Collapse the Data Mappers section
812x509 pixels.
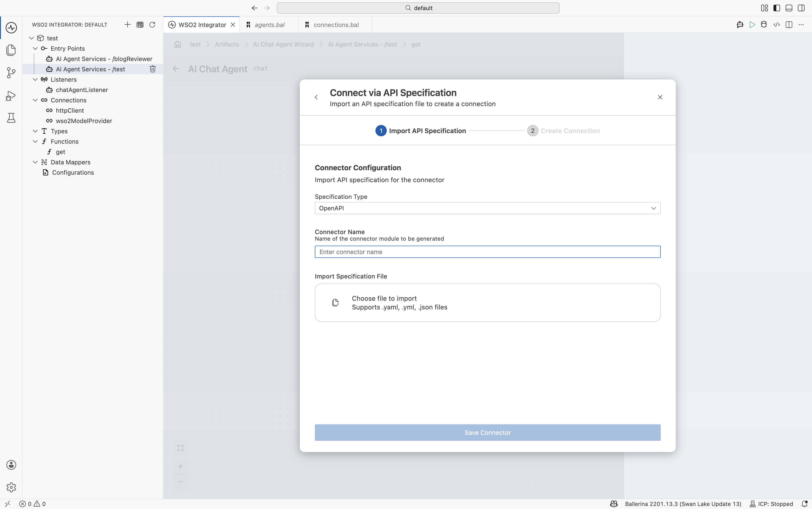35,162
